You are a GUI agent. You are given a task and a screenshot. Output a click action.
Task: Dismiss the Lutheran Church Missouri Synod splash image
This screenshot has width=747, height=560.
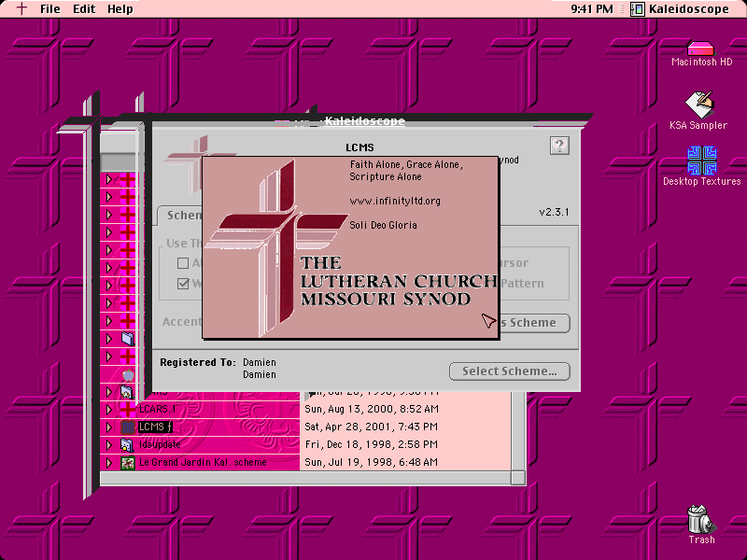pyautogui.click(x=351, y=247)
